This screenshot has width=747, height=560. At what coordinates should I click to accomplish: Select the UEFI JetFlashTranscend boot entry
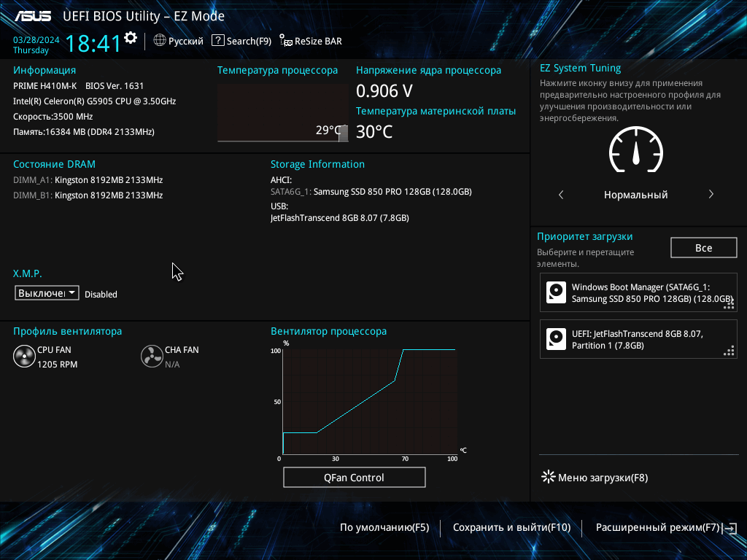[638, 339]
